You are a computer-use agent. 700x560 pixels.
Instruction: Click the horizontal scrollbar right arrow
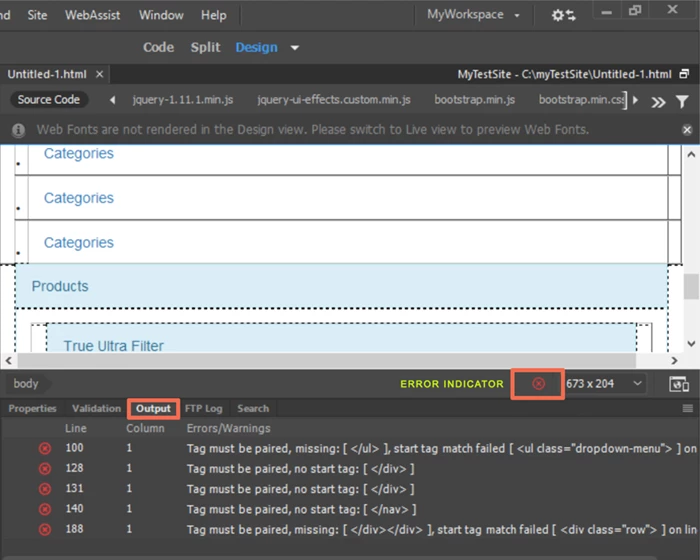pos(675,360)
